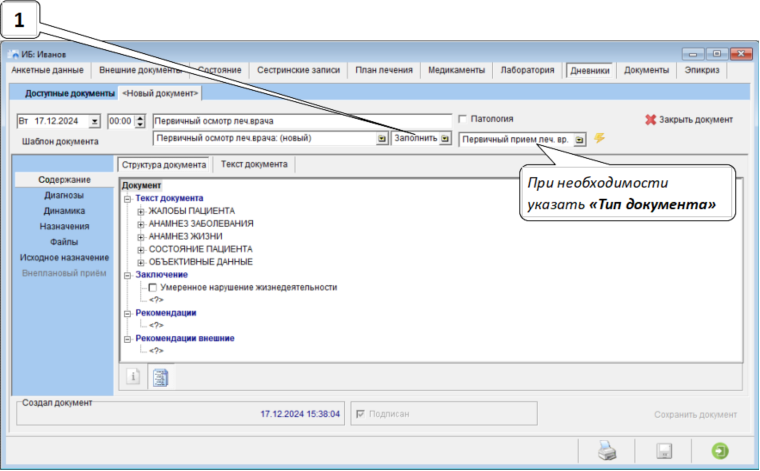Click the yellow lightning bolt icon

click(x=600, y=139)
